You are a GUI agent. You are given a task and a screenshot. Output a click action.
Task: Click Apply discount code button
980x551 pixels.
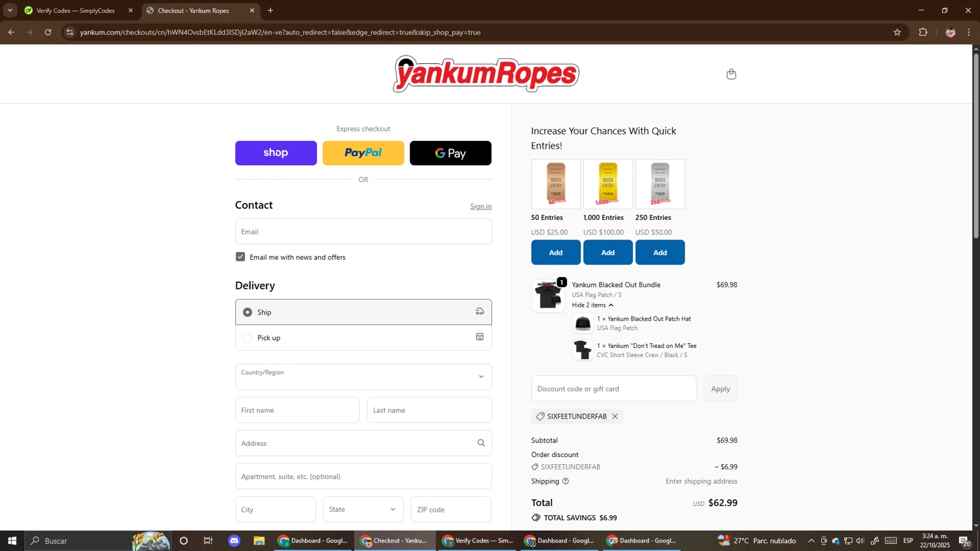point(721,388)
